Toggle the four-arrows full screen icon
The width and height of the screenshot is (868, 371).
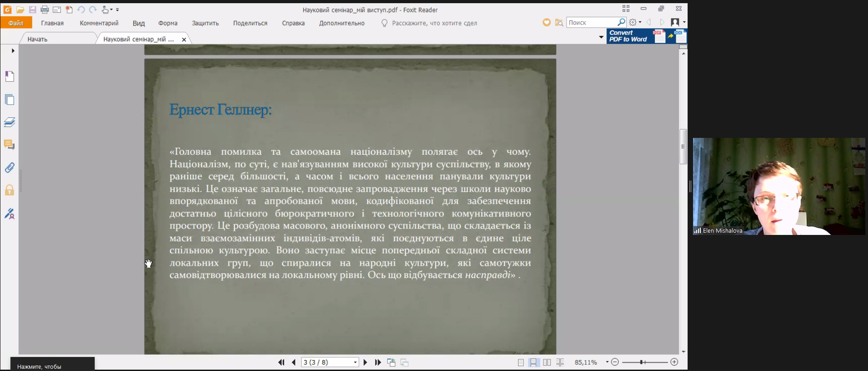click(x=626, y=9)
